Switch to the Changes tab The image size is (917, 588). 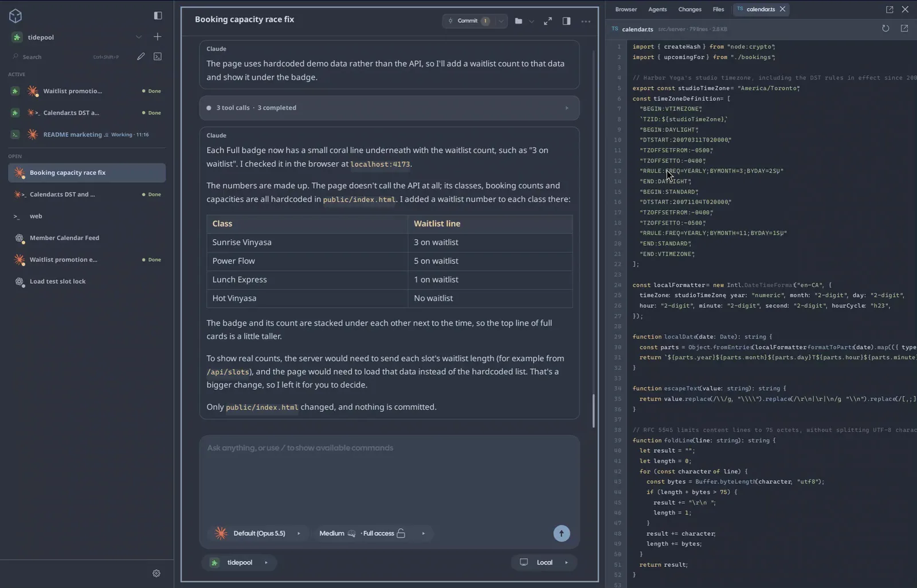(689, 9)
